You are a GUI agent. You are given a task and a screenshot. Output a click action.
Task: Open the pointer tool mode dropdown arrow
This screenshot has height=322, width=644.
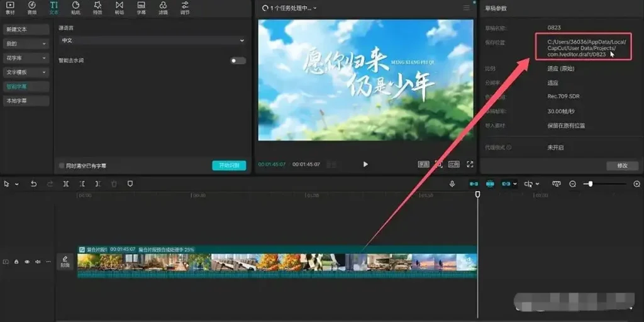click(17, 184)
